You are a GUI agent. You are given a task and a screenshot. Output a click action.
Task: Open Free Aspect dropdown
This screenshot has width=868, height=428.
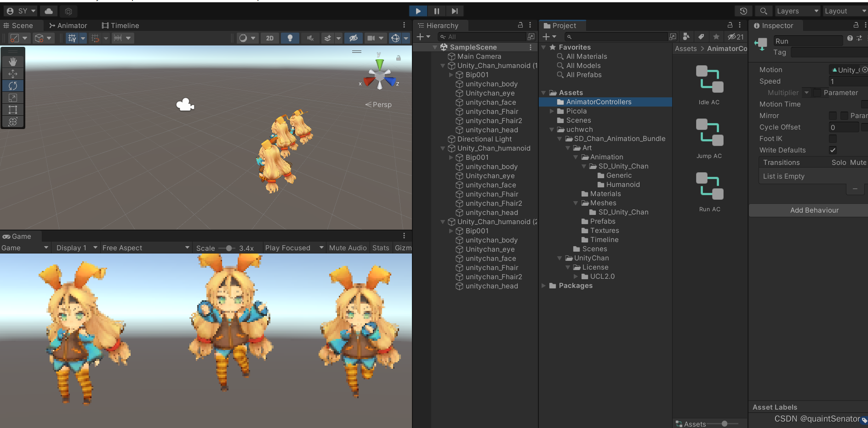tap(146, 248)
